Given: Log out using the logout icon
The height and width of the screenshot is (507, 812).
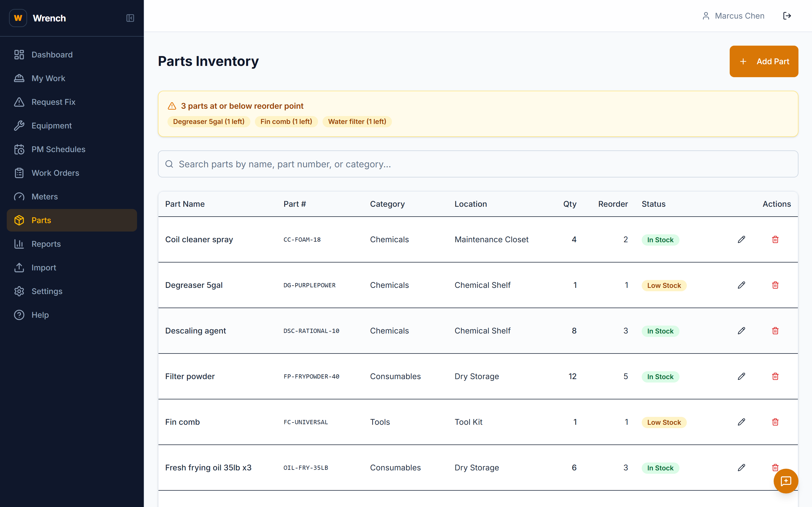Looking at the screenshot, I should (x=787, y=15).
